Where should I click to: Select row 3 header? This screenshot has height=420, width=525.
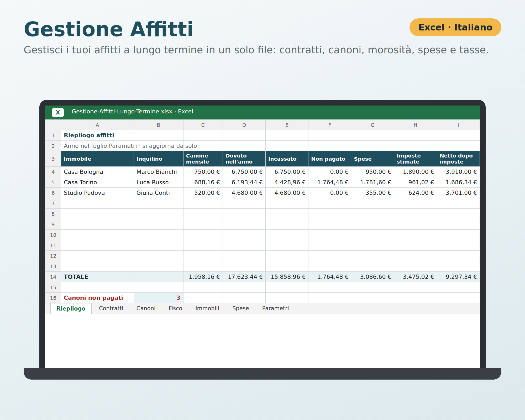pos(53,159)
